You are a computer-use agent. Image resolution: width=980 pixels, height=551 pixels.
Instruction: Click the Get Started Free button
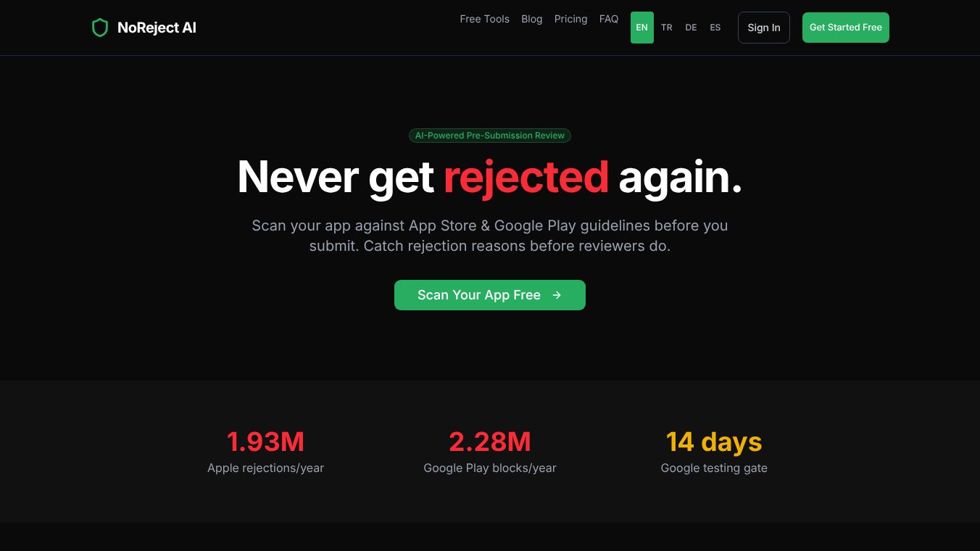[x=845, y=28]
